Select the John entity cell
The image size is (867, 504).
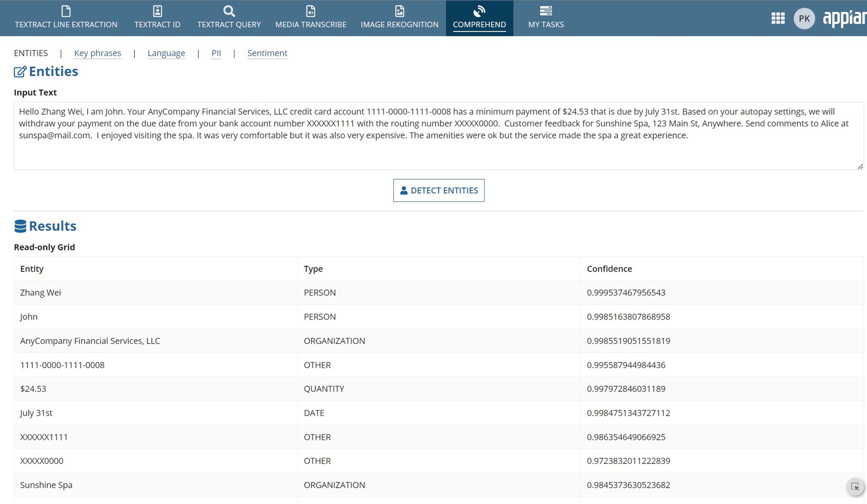tap(156, 316)
